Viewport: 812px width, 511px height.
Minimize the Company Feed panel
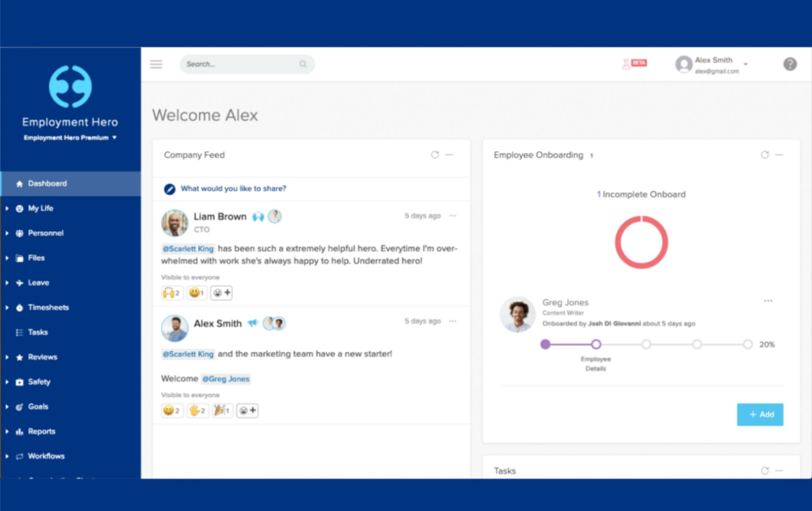click(449, 155)
